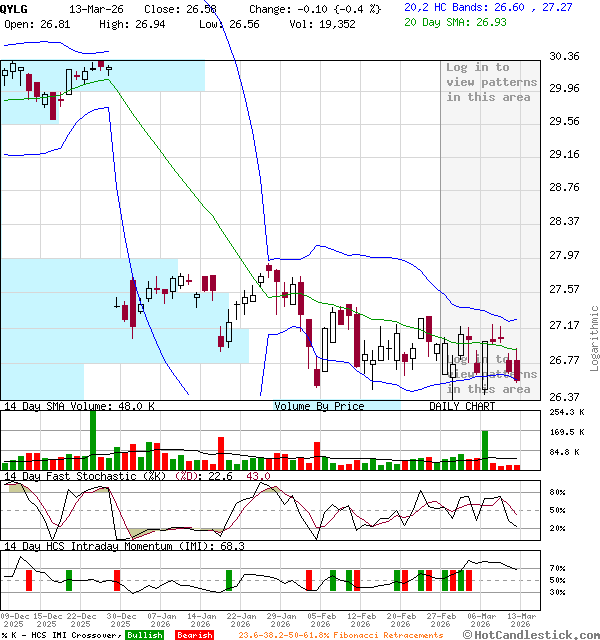Image resolution: width=600 pixels, height=640 pixels.
Task: Click the tall green volume bar in March
Action: [x=485, y=450]
